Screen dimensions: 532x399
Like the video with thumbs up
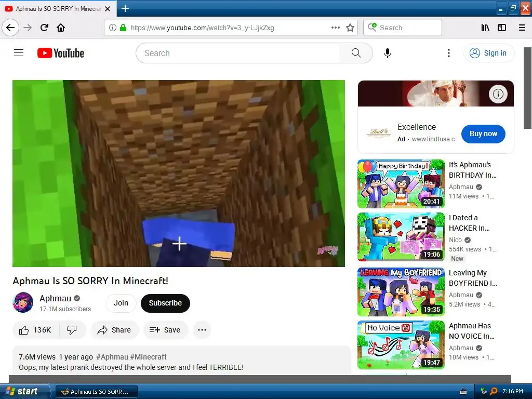pos(35,330)
